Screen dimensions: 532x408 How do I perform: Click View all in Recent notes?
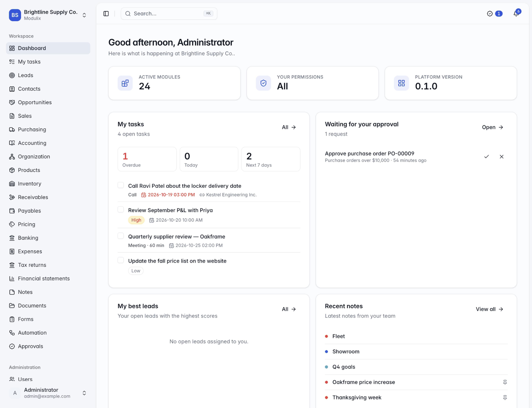pyautogui.click(x=489, y=309)
